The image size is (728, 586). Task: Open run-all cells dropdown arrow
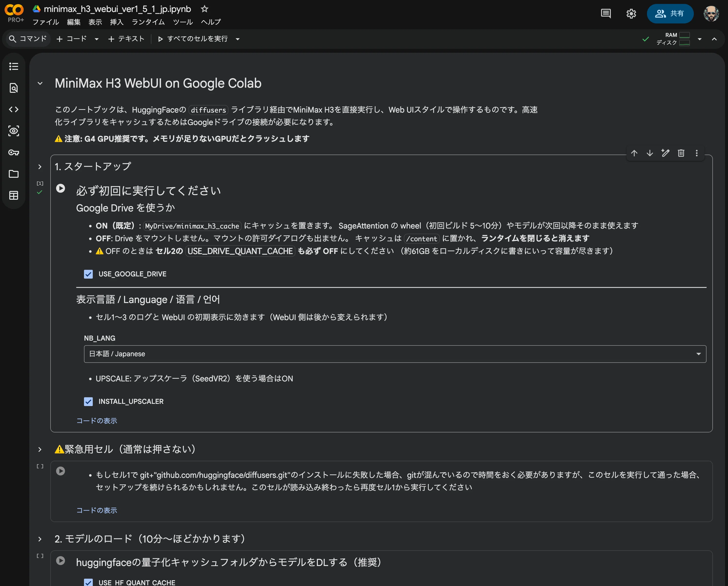pos(238,39)
